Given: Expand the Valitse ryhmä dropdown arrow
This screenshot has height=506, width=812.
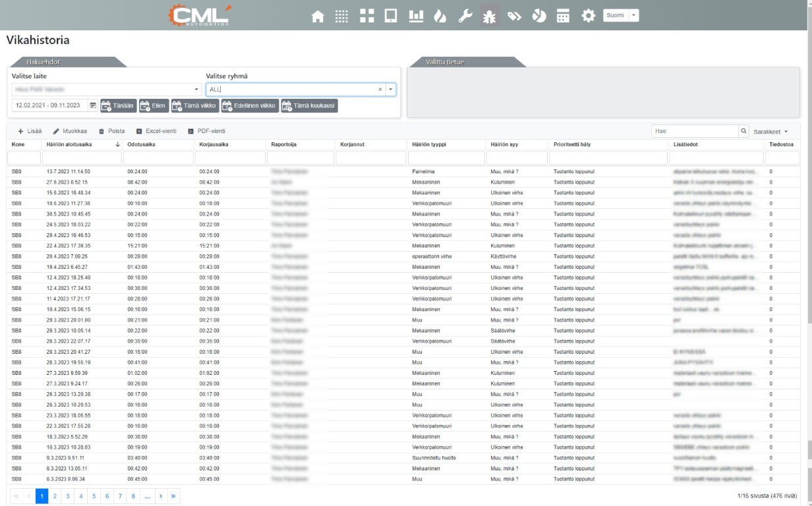Looking at the screenshot, I should [x=390, y=90].
